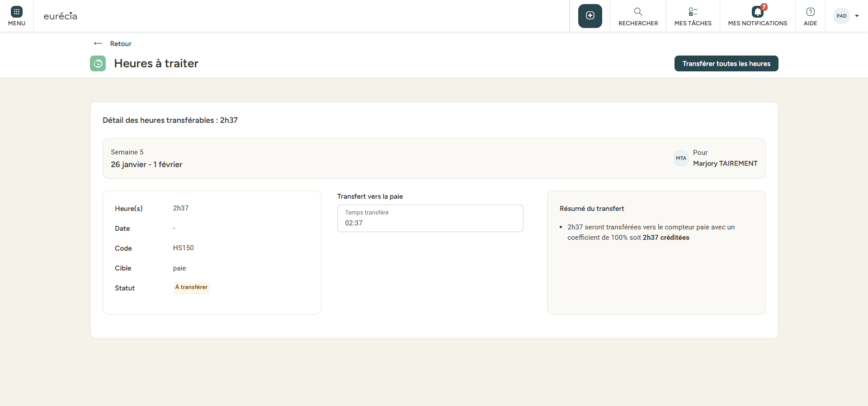Click the back arrow next to Retour
Image resolution: width=868 pixels, height=406 pixels.
(98, 44)
